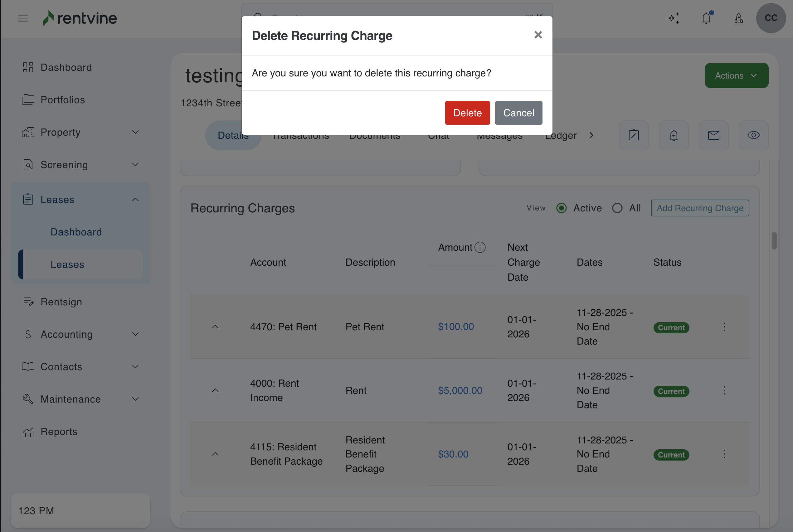Toggle the eye visibility icon
Image resolution: width=793 pixels, height=532 pixels.
753,135
